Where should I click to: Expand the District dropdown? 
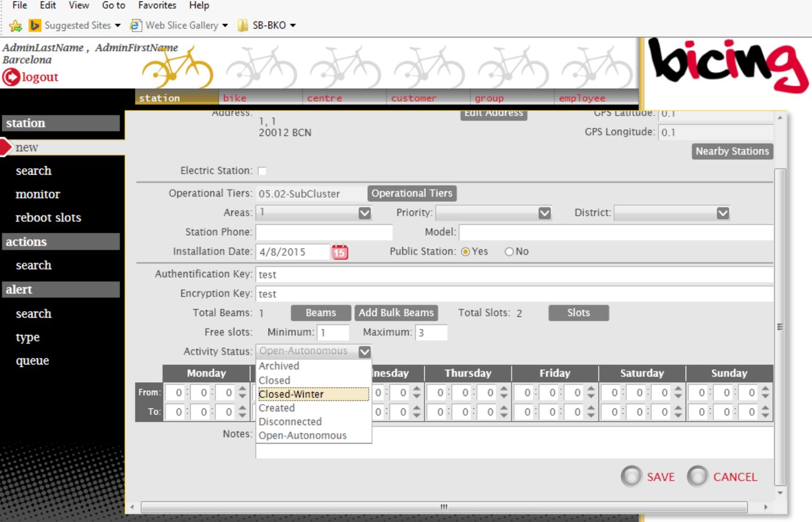[x=723, y=213]
